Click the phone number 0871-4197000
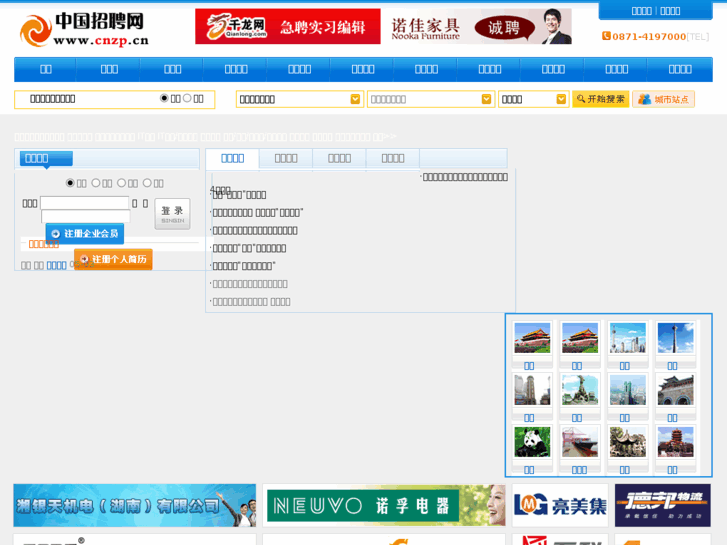 [x=649, y=37]
